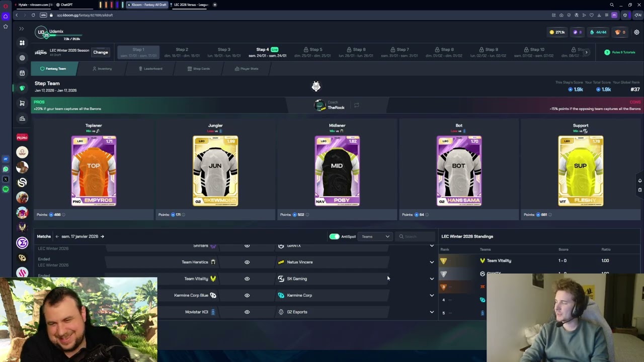Expand Team Heretics vs Natus Vincere row

pyautogui.click(x=432, y=262)
